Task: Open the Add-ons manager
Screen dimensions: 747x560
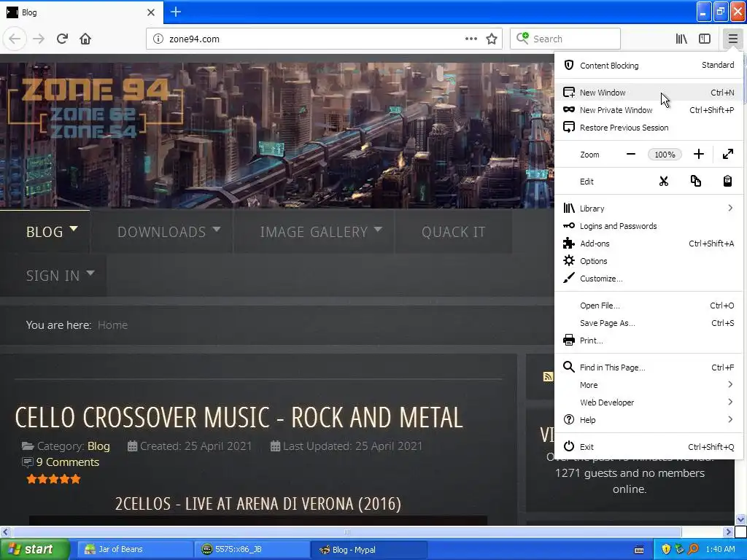Action: coord(649,244)
